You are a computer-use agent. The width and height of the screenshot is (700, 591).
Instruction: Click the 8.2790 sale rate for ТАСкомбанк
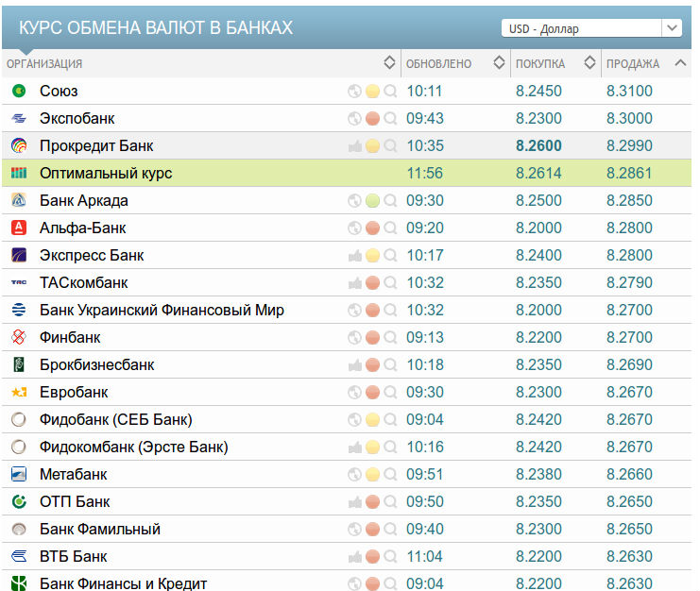click(629, 283)
